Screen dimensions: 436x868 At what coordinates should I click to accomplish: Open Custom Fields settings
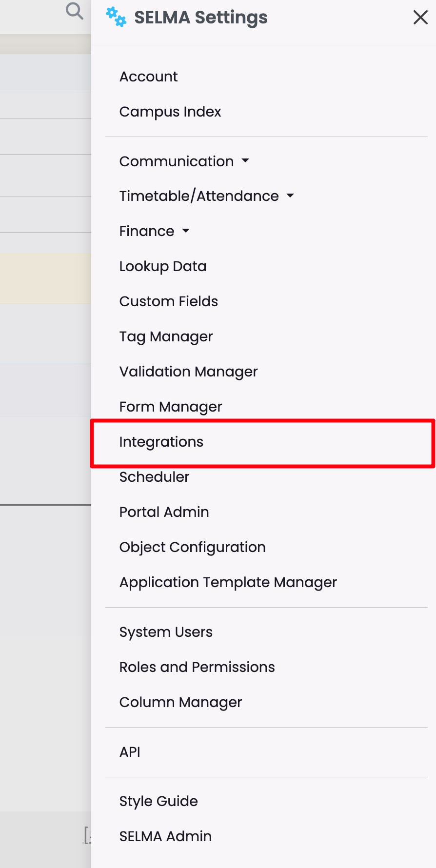coord(168,301)
